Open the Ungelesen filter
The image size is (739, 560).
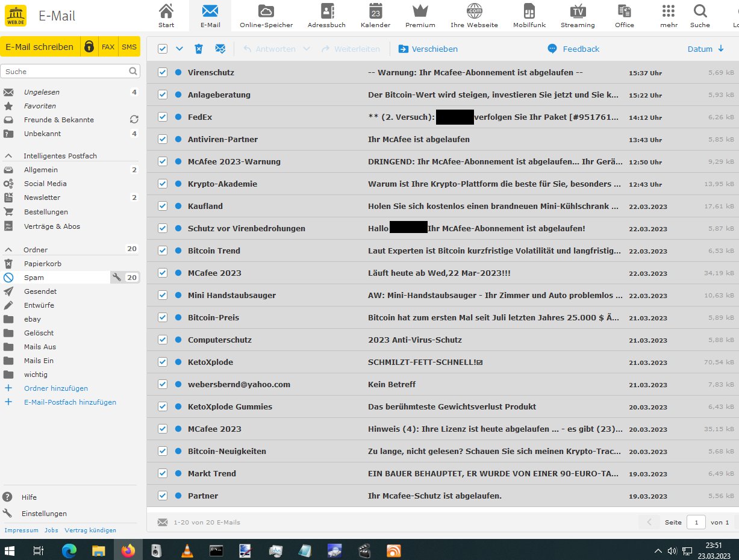[x=42, y=92]
